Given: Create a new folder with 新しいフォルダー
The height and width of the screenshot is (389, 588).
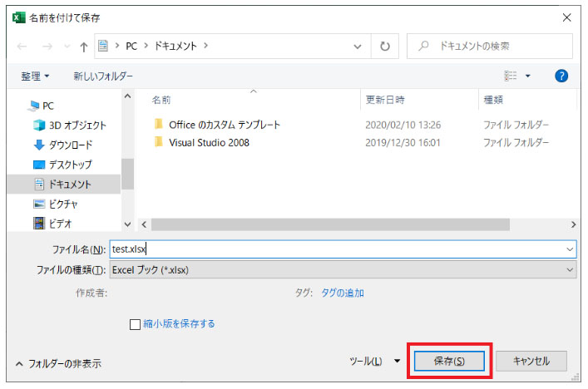Looking at the screenshot, I should point(103,76).
